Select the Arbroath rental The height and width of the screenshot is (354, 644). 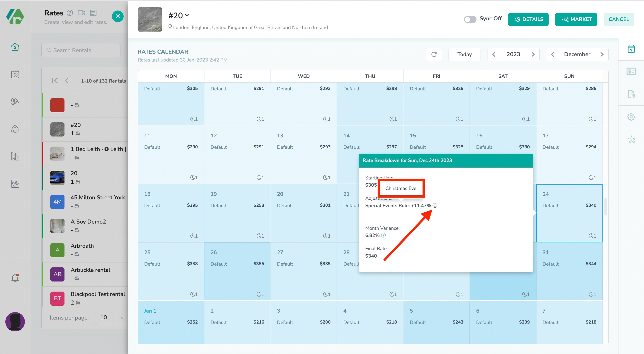85,250
